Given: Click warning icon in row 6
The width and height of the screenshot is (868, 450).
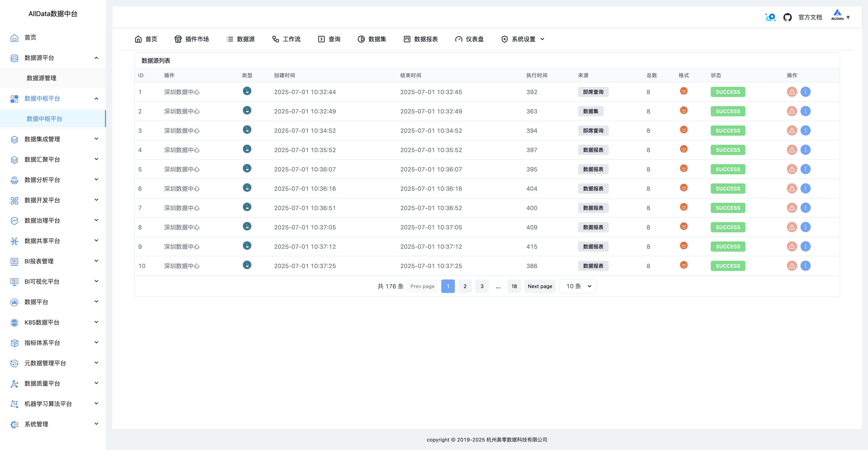Looking at the screenshot, I should point(792,188).
